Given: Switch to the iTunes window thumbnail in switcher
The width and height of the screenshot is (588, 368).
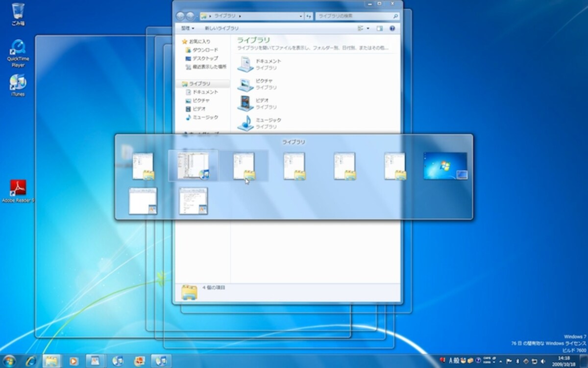Looking at the screenshot, I should (193, 166).
